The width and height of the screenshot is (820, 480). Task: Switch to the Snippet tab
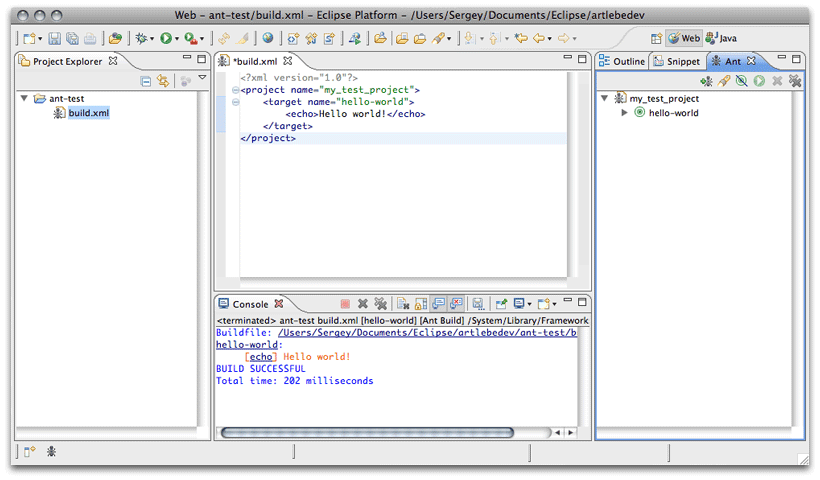[x=676, y=61]
